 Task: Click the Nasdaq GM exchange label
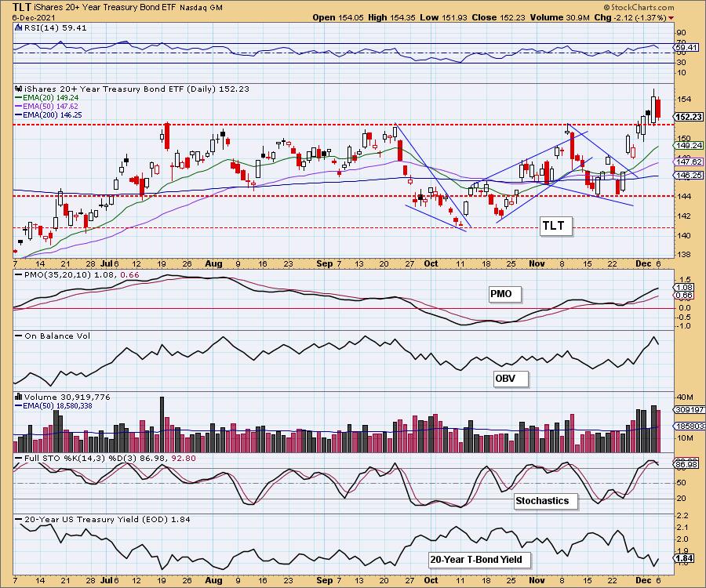pyautogui.click(x=201, y=8)
